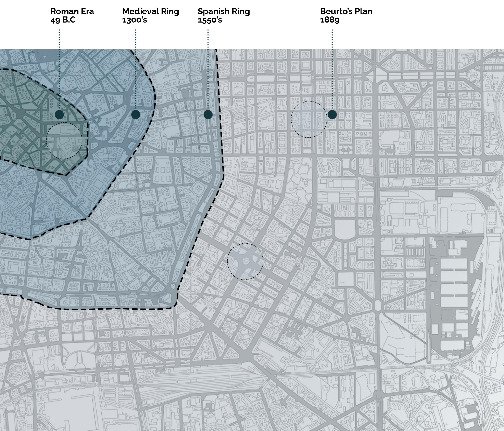Select the Spanish Ring map marker dot

click(208, 115)
